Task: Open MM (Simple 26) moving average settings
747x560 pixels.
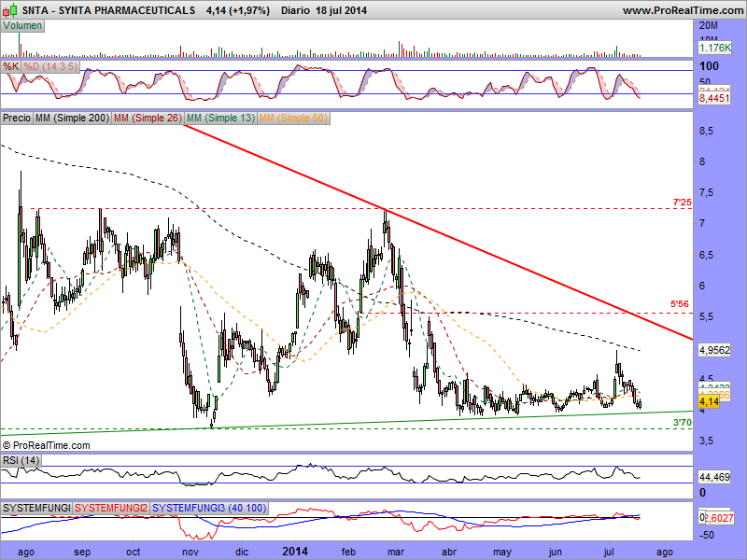Action: click(x=148, y=118)
